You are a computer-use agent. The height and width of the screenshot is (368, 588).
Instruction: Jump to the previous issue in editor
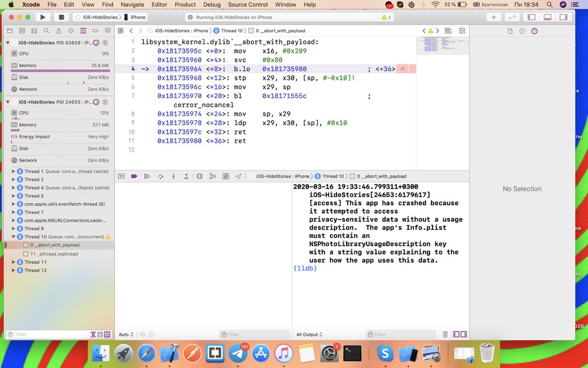coord(424,31)
